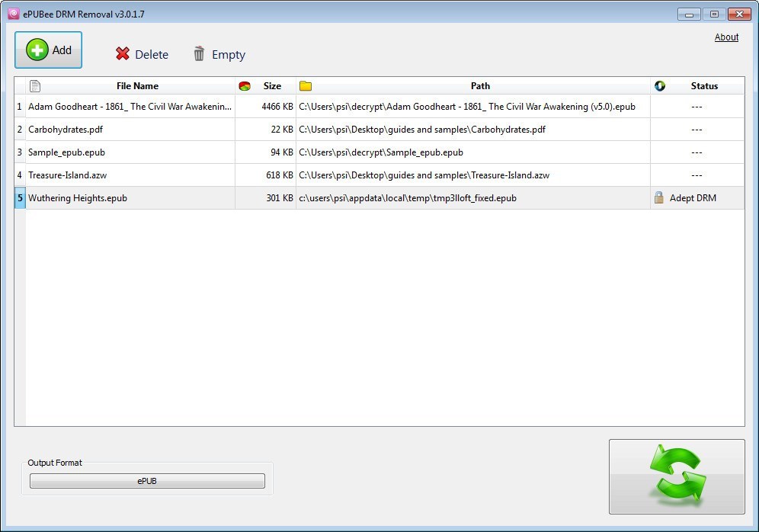Click the Size column header
The height and width of the screenshot is (532, 759).
(271, 85)
